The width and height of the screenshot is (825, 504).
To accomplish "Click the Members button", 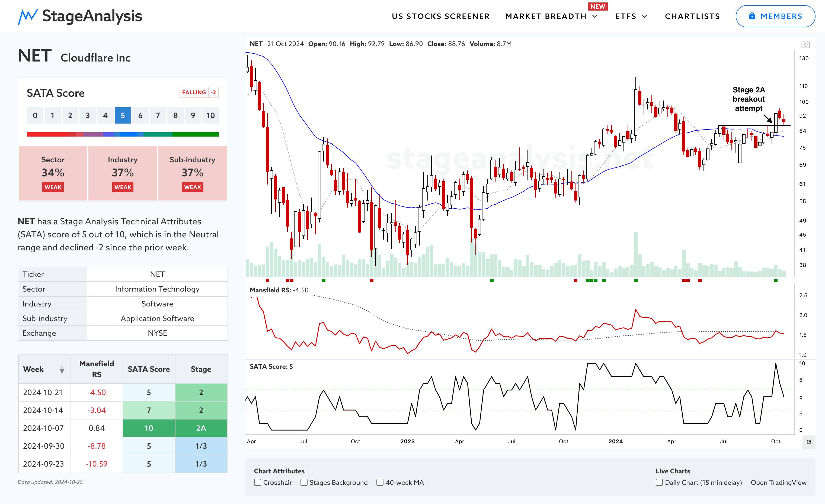I will [x=775, y=16].
